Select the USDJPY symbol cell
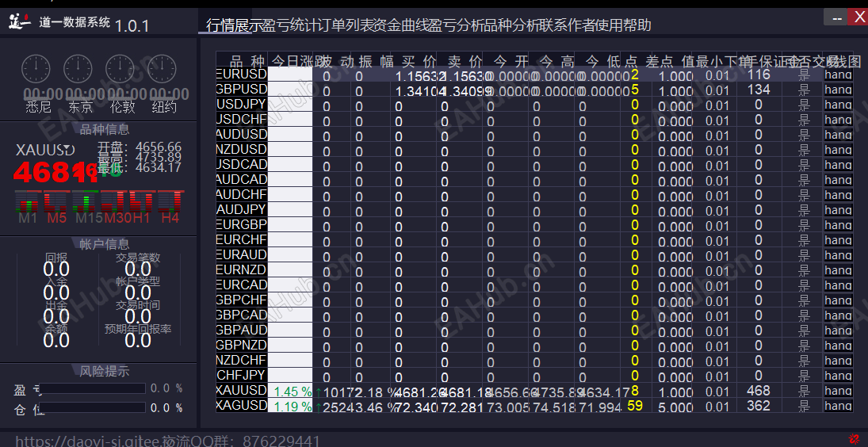 tap(242, 104)
